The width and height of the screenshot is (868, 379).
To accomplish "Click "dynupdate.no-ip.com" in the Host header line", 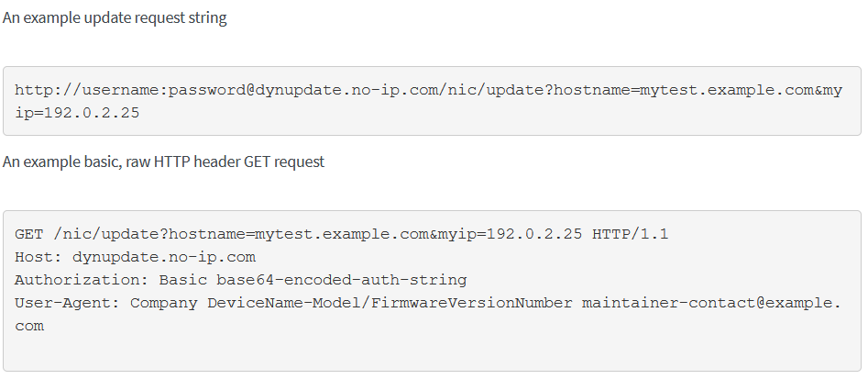I will (164, 257).
